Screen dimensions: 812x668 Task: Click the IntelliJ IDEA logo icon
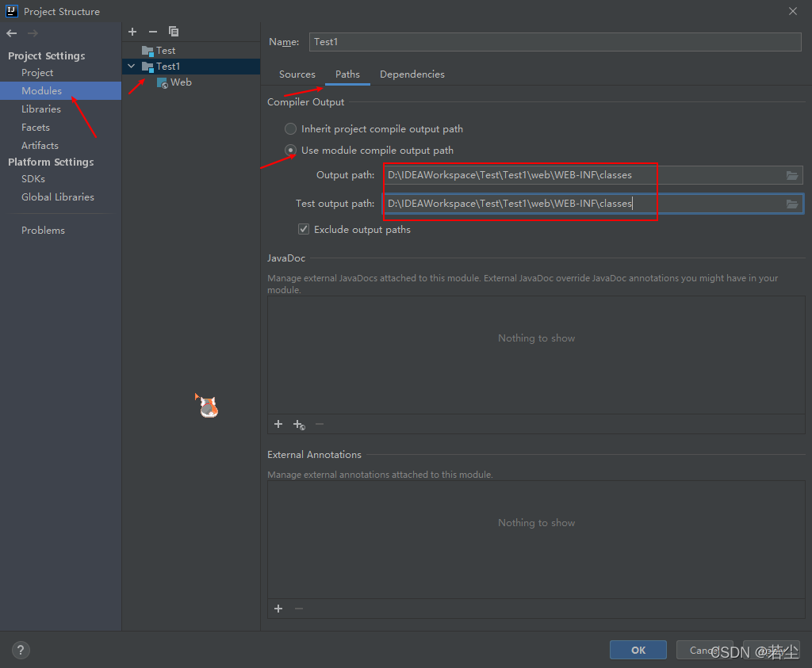(11, 11)
